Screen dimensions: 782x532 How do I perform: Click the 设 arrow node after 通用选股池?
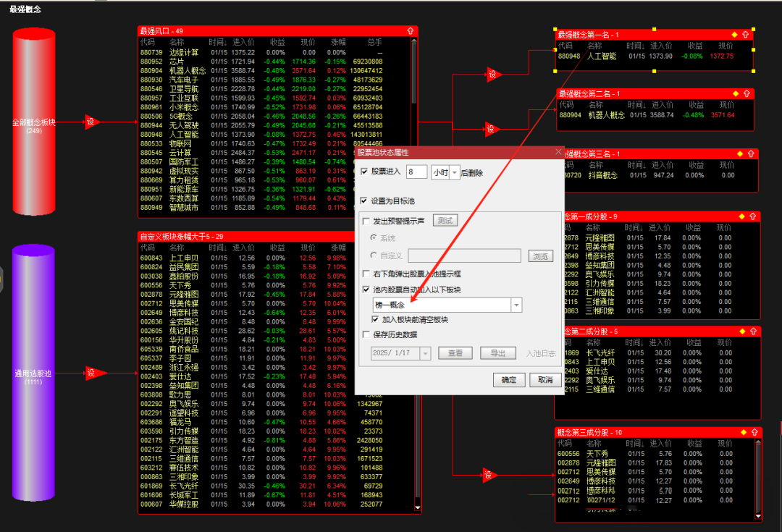tap(91, 373)
